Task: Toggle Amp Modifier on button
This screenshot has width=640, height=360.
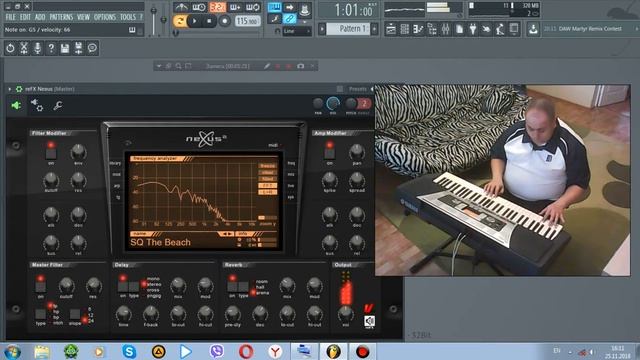Action: click(329, 153)
